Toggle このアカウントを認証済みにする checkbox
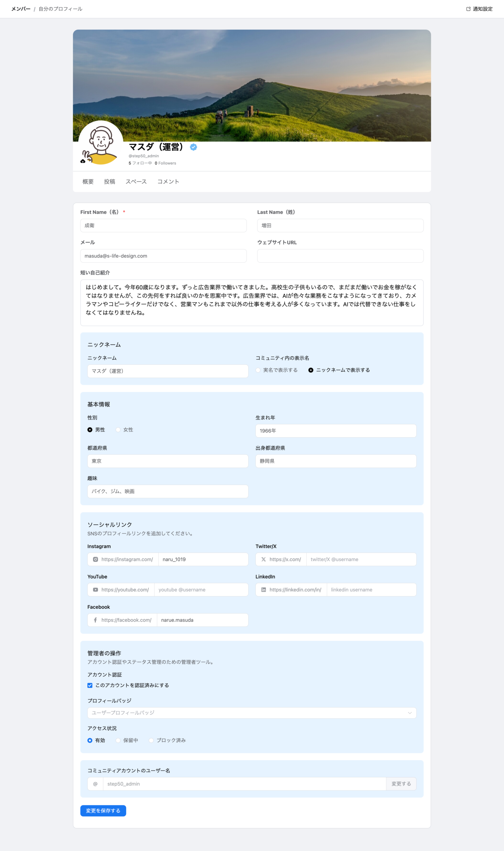Screen dimensions: 504x851 click(x=90, y=685)
